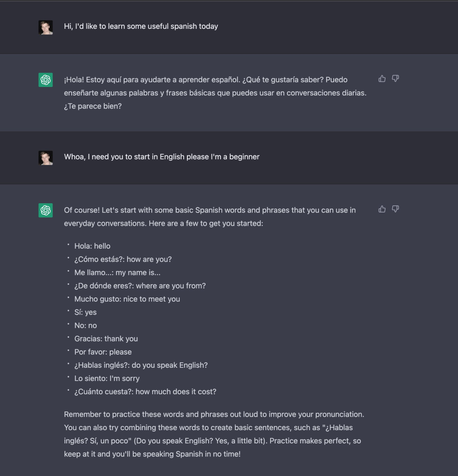This screenshot has height=476, width=458.
Task: Click user avatar beside "Whoa, I need you"
Action: pyautogui.click(x=46, y=158)
